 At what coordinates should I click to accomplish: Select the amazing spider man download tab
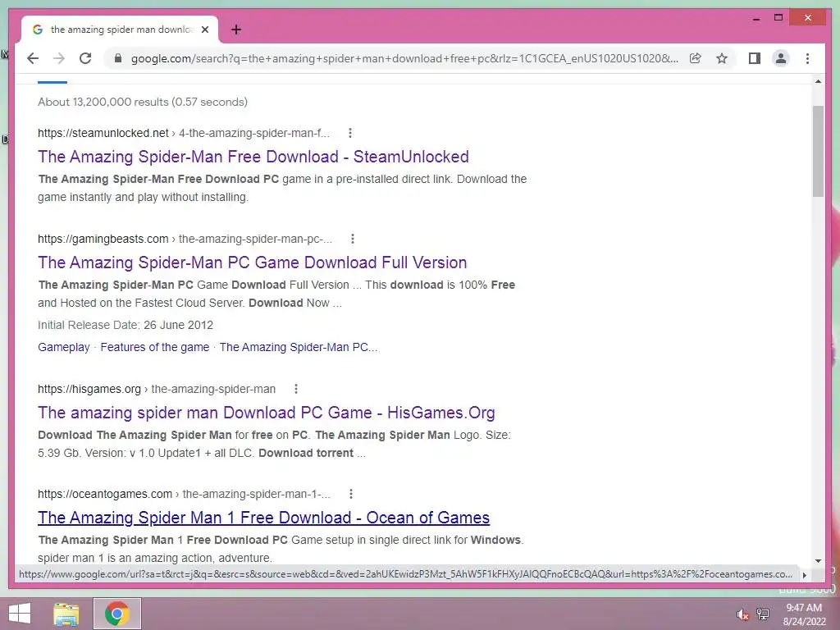(x=120, y=30)
